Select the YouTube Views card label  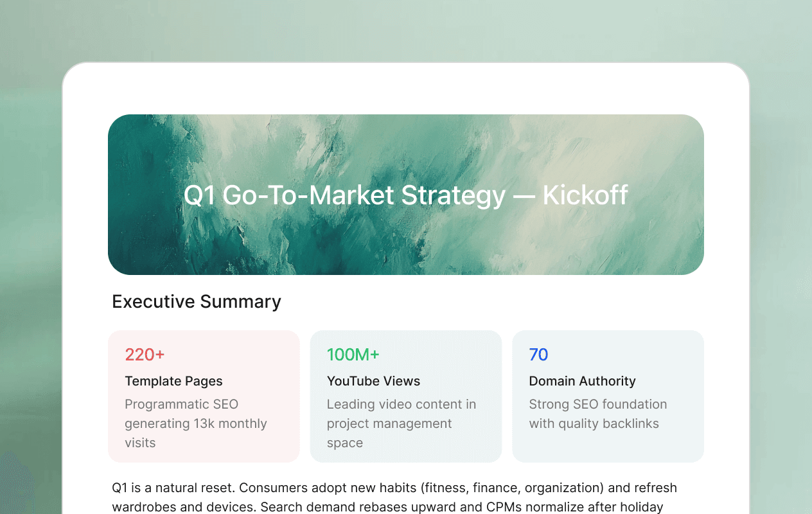(x=373, y=381)
